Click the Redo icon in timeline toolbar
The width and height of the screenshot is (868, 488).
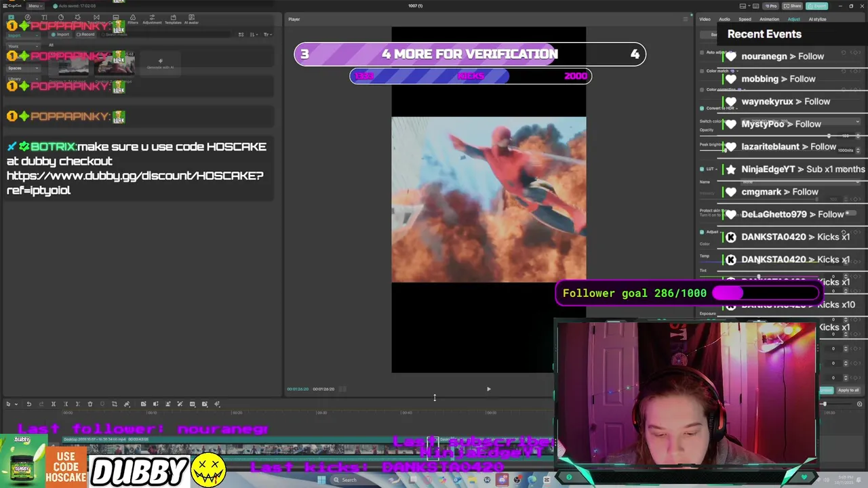[x=41, y=404]
